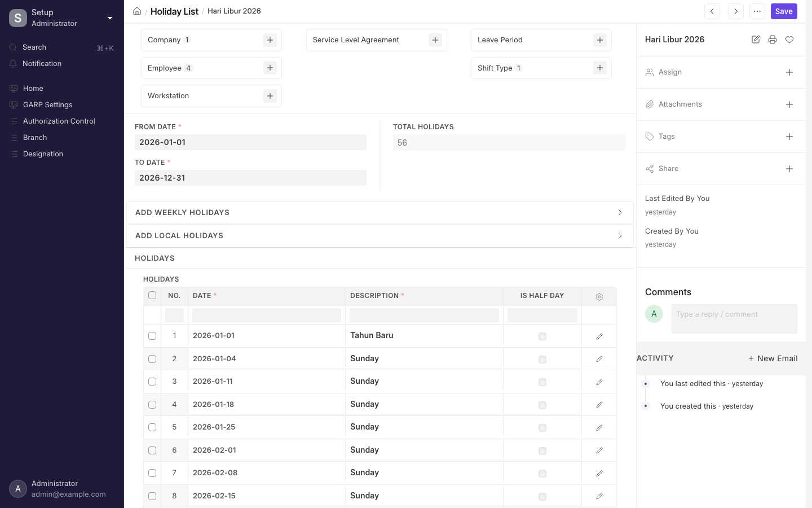Image resolution: width=812 pixels, height=508 pixels.
Task: Expand Add Weekly Holidays section
Action: coord(379,213)
